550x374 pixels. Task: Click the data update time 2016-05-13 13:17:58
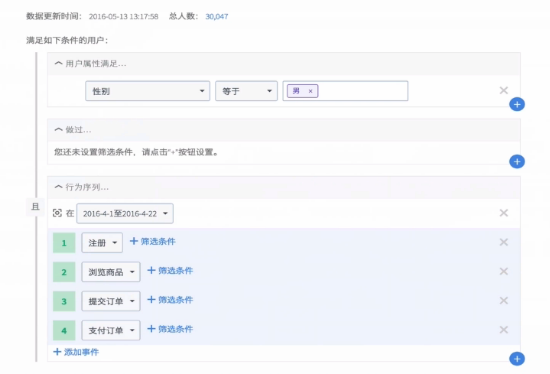[x=123, y=16]
